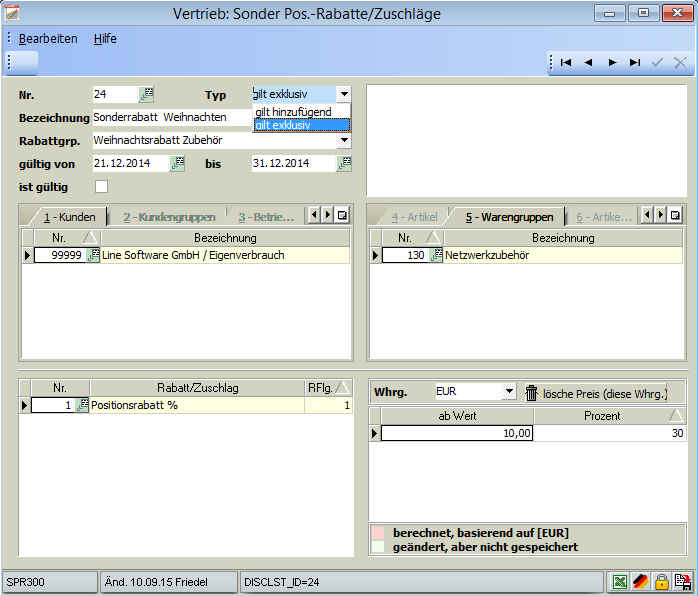Click Excel export icon in status bar
Viewport: 698px width, 596px height.
click(620, 582)
